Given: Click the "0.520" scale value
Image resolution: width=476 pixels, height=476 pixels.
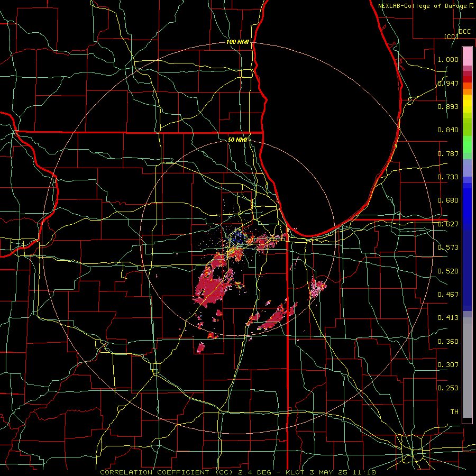Looking at the screenshot, I should click(448, 271).
